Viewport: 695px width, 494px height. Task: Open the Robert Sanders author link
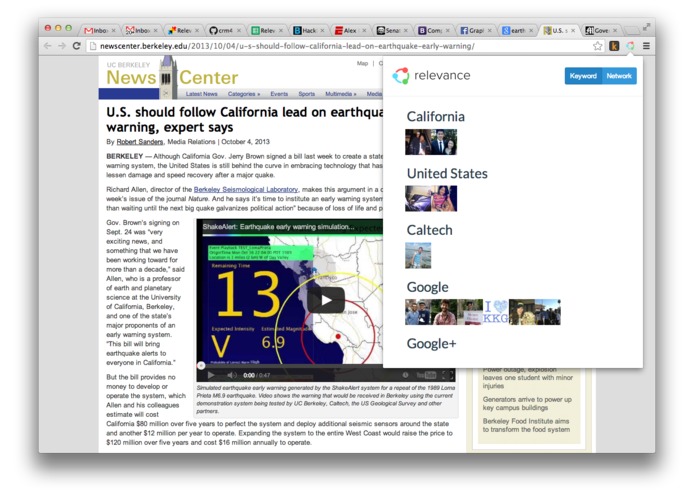[x=140, y=142]
